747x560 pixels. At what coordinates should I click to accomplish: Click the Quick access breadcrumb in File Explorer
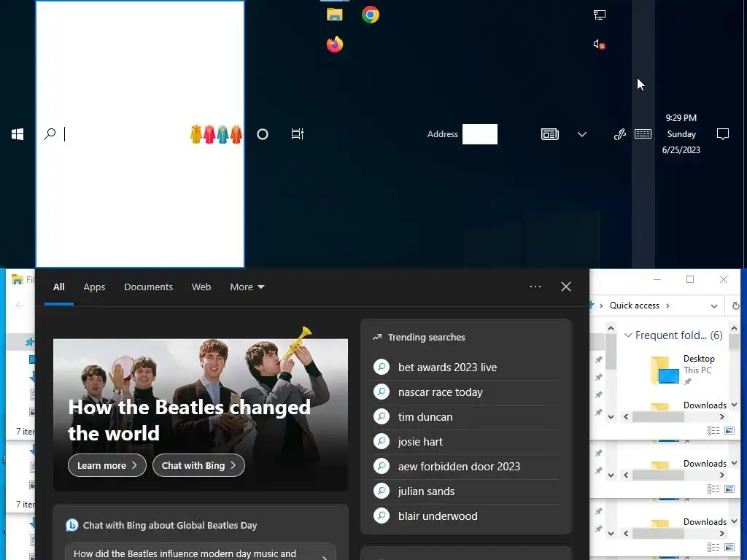[x=634, y=306]
